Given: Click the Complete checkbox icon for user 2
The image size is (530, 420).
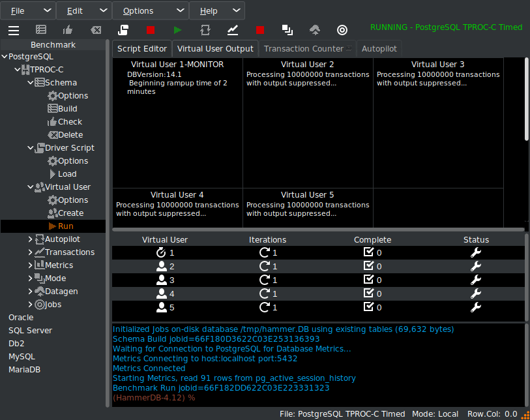Looking at the screenshot, I should [368, 266].
